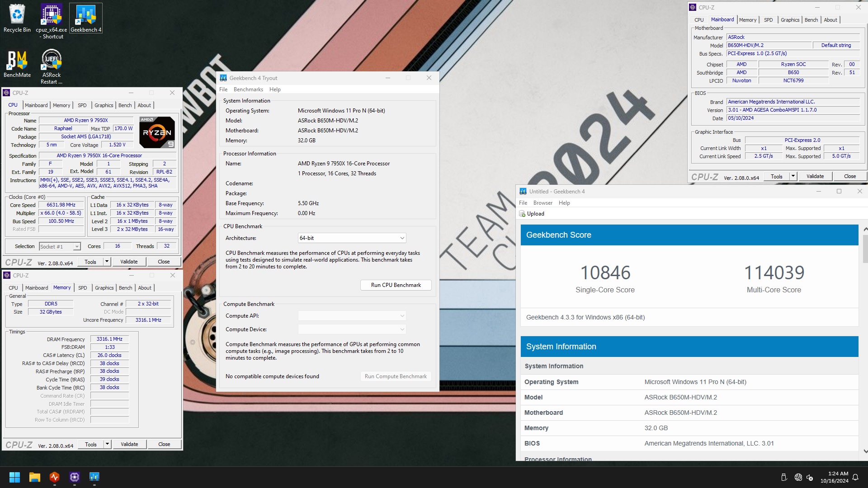Click the volume muted tray icon
This screenshot has height=488, width=868.
click(810, 477)
